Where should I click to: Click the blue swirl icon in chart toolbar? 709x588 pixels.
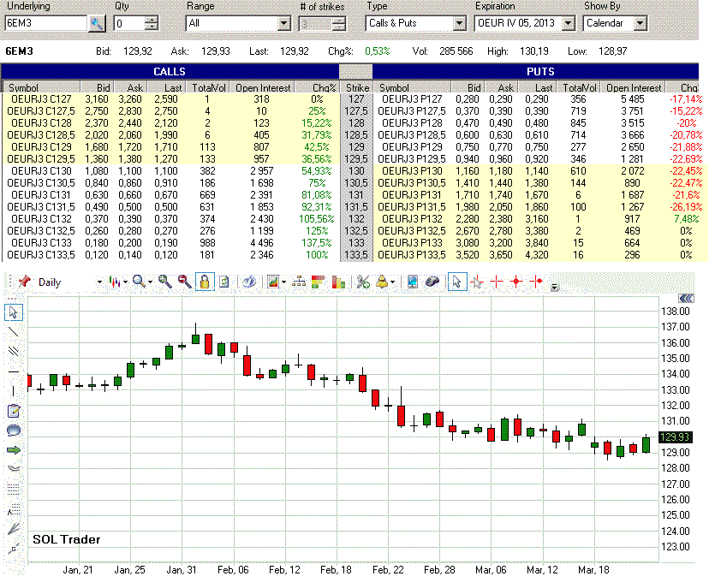click(x=248, y=282)
